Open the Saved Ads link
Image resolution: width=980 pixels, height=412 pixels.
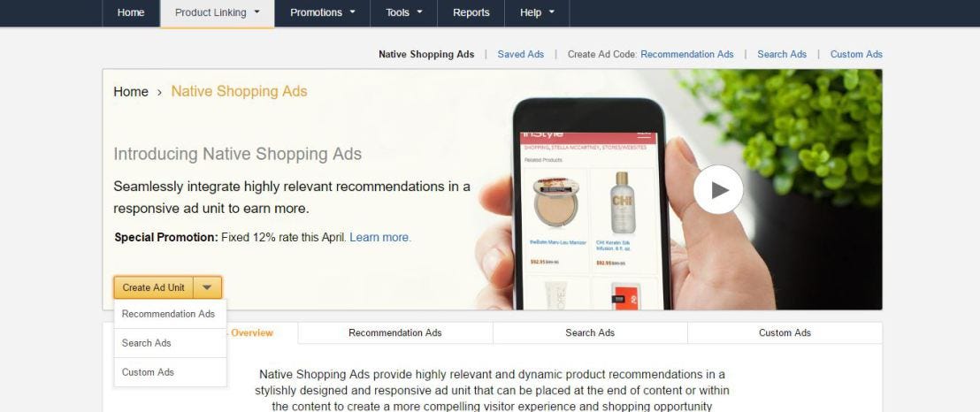coord(521,55)
